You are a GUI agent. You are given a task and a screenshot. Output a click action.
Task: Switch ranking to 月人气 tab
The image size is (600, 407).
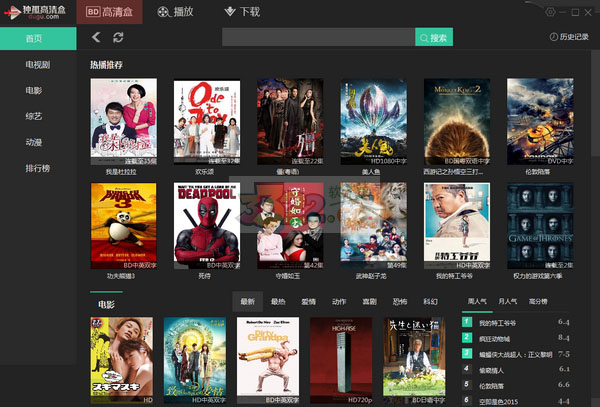pos(508,301)
